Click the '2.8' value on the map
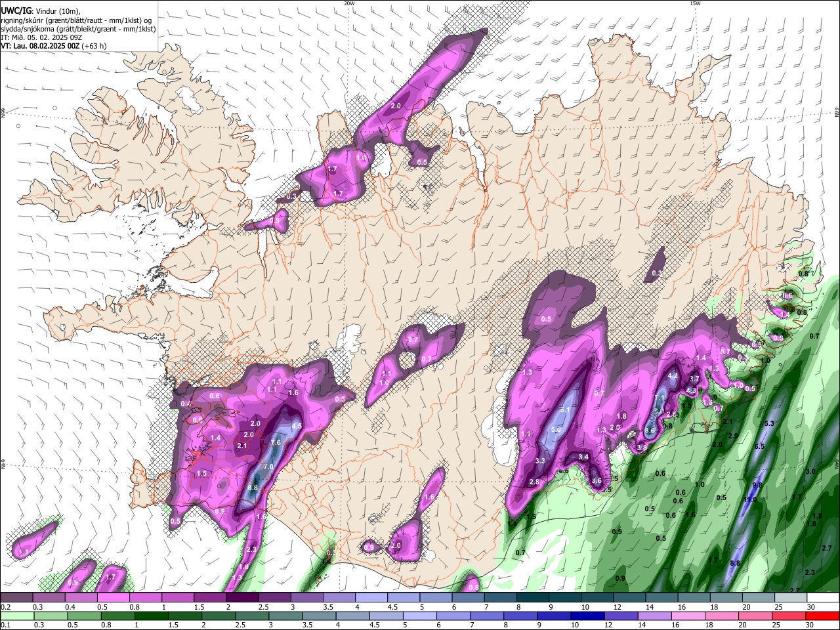The width and height of the screenshot is (840, 630). coord(534,482)
